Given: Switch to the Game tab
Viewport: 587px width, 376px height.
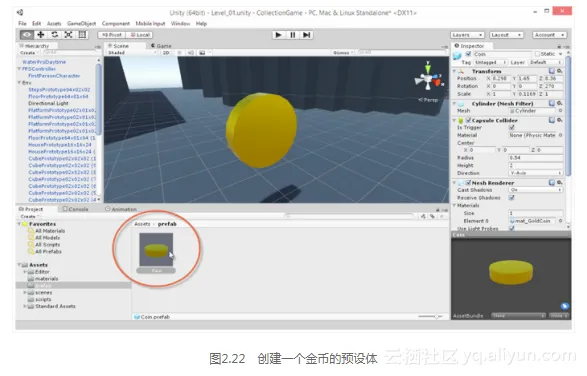Looking at the screenshot, I should click(x=161, y=46).
